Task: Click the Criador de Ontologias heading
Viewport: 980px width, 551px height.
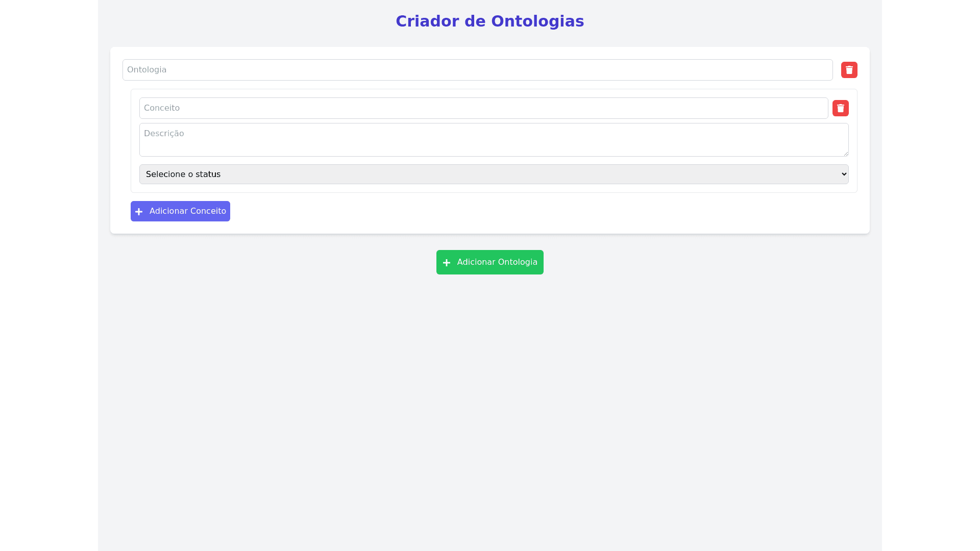Action: click(489, 21)
